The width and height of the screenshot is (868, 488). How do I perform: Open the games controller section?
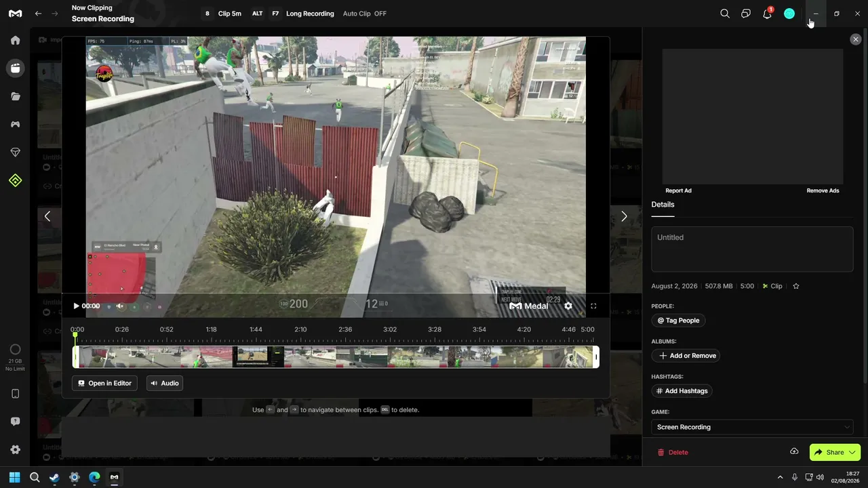point(15,125)
